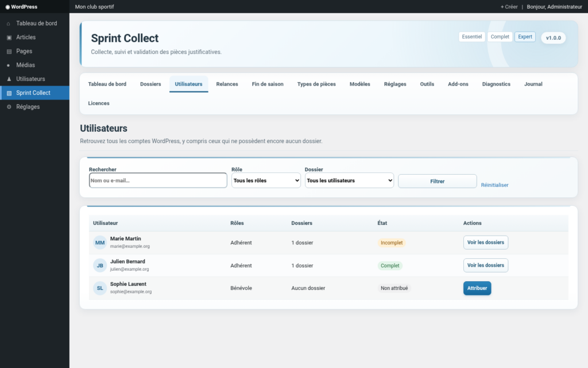Open Articles in sidebar menu
The width and height of the screenshot is (588, 368).
[34, 37]
